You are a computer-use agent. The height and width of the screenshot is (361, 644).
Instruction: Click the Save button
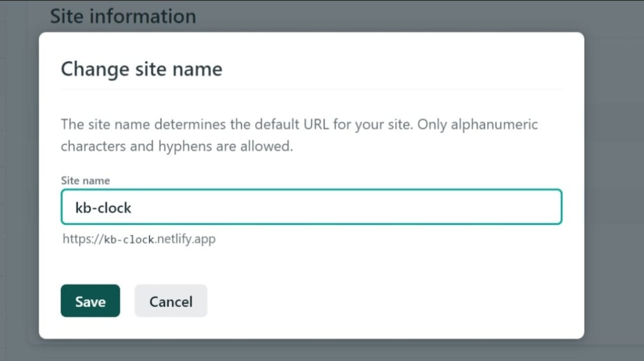90,301
